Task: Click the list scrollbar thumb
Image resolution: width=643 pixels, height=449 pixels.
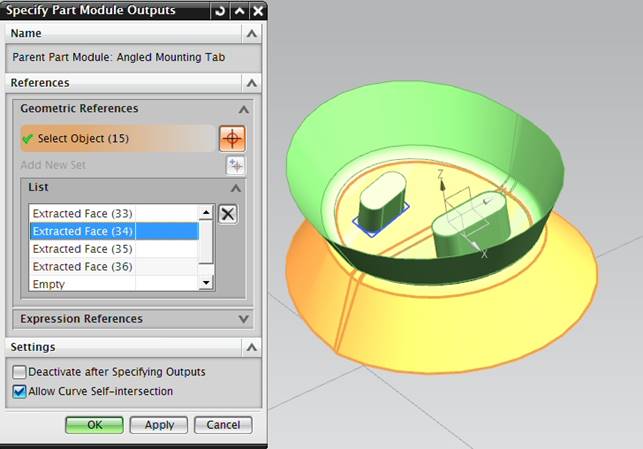Action: click(206, 242)
